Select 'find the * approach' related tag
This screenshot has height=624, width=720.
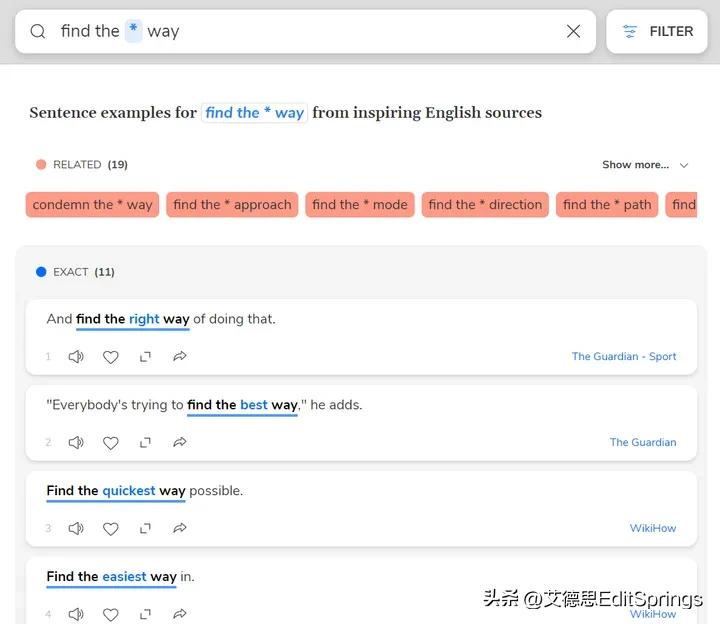tap(232, 204)
